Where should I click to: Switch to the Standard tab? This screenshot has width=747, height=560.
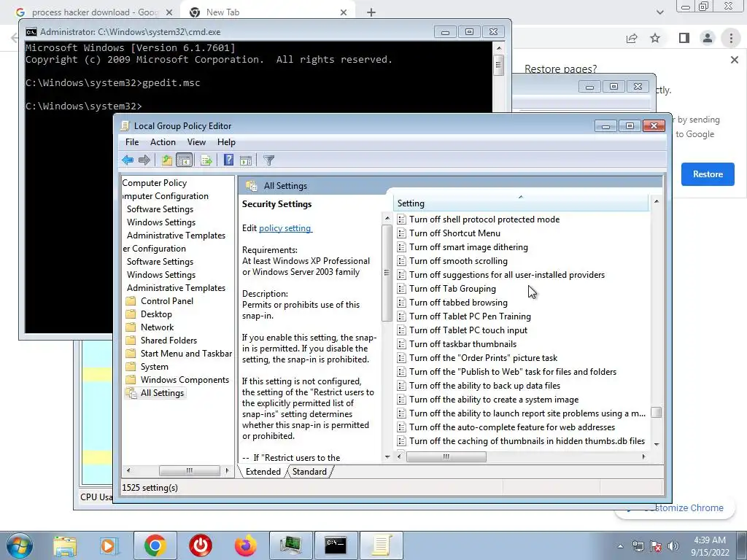309,472
